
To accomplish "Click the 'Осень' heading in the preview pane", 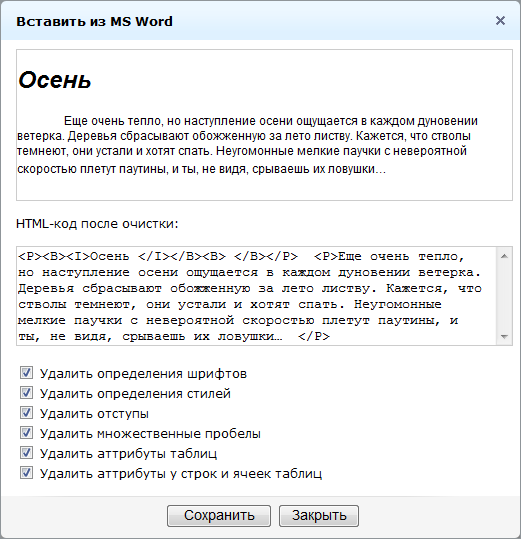I will (x=55, y=80).
